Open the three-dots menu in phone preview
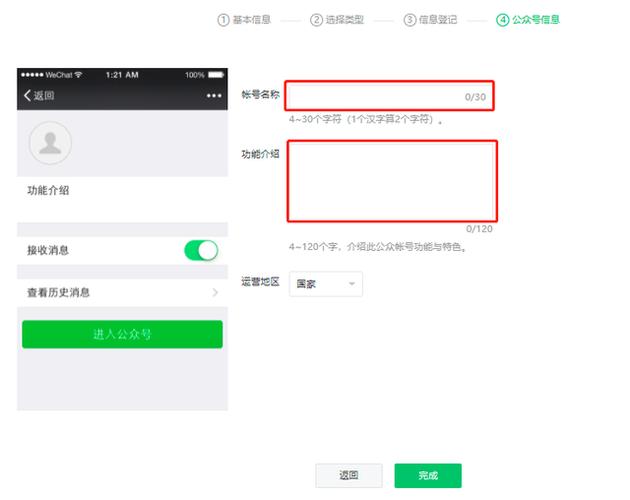 point(214,96)
